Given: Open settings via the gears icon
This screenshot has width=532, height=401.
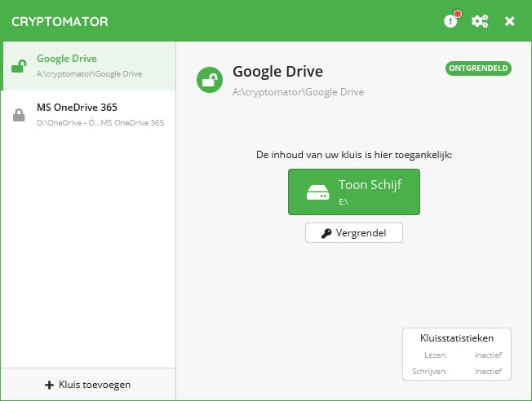Looking at the screenshot, I should pyautogui.click(x=480, y=21).
